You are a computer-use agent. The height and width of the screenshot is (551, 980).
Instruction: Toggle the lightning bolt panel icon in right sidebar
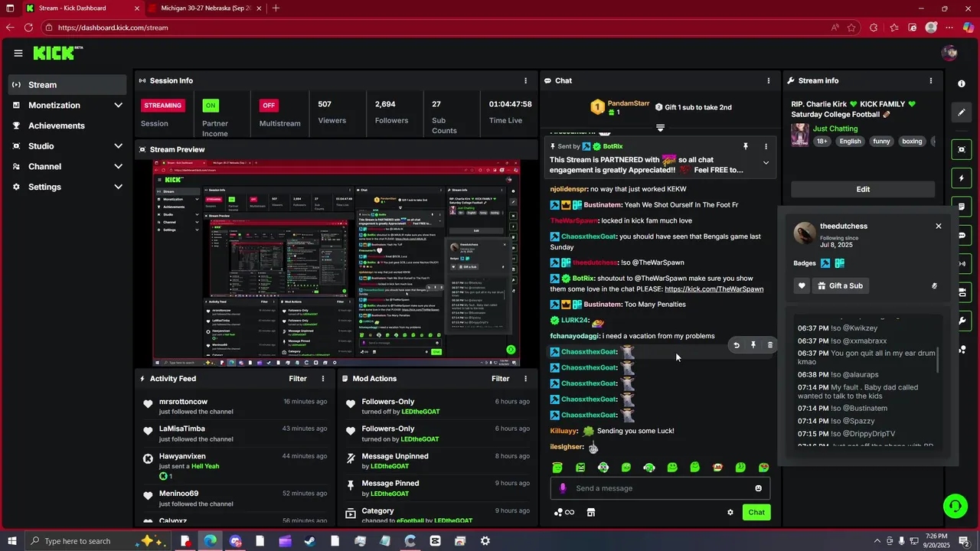962,178
